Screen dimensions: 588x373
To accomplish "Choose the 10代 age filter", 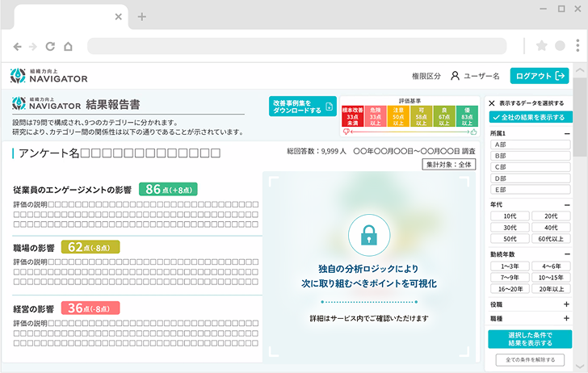I will (x=510, y=216).
